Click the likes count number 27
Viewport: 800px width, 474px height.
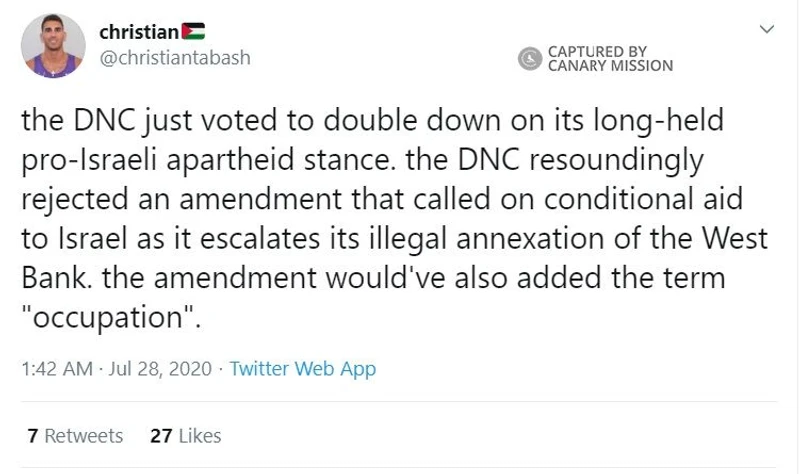click(161, 436)
